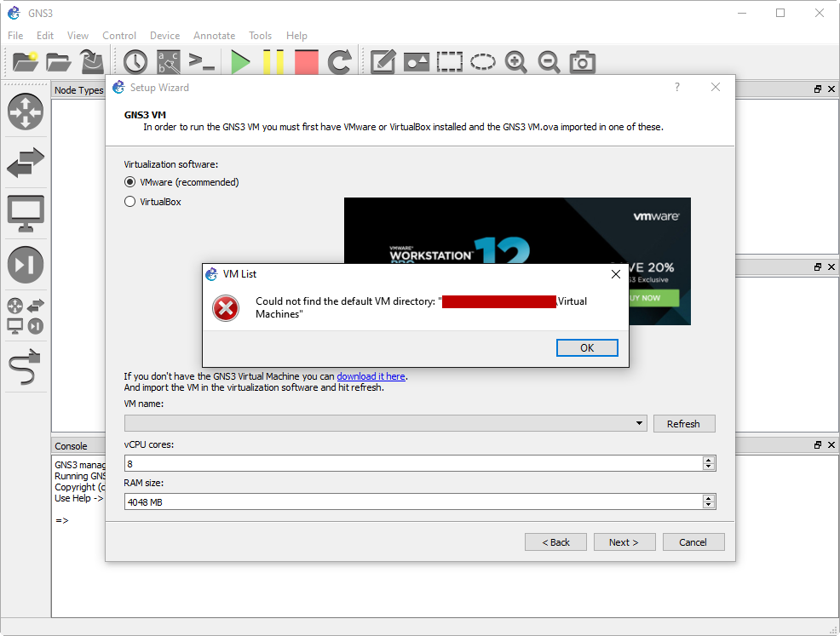Close the Console dock panel
Viewport: 840px width, 636px height.
tap(831, 445)
